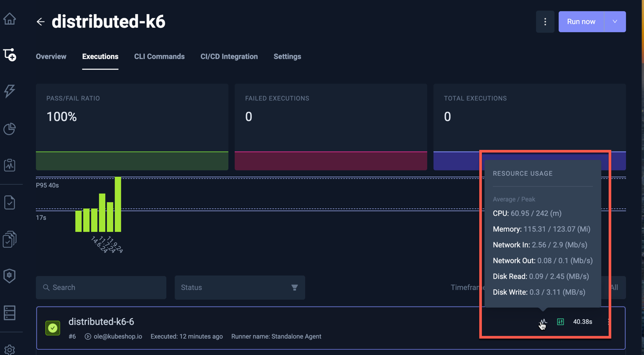The image size is (644, 355).
Task: Go to Home in the sidebar
Action: [x=9, y=19]
